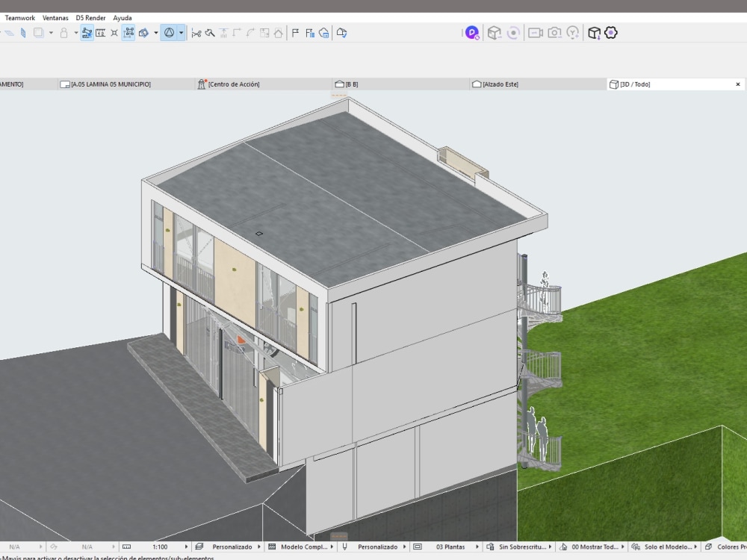Click the D5 cube download icon
This screenshot has width=747, height=560.
594,33
